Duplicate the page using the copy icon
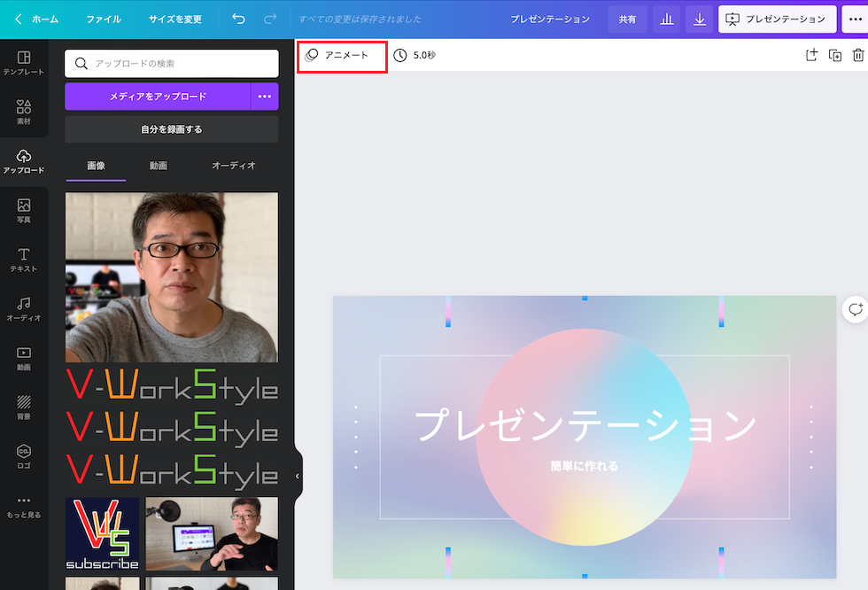 pyautogui.click(x=833, y=55)
